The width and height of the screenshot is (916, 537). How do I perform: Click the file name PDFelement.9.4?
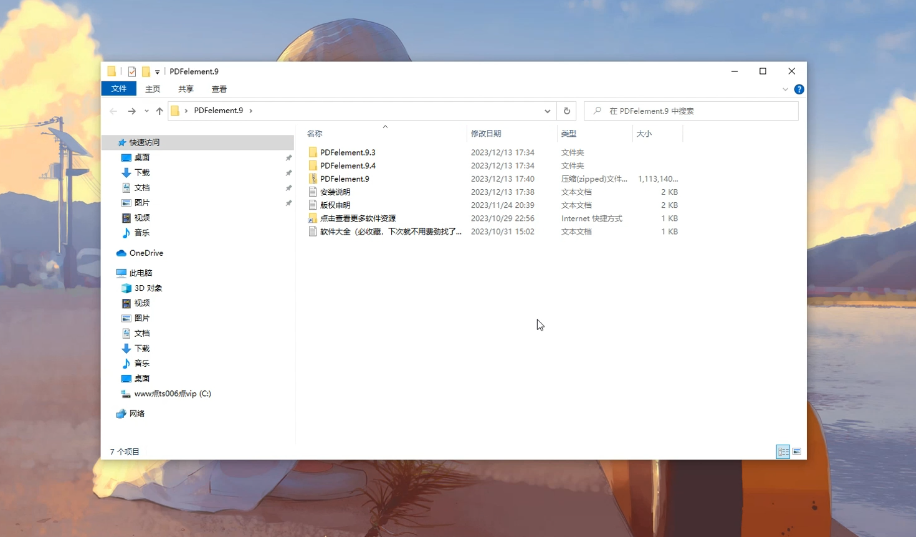point(348,166)
